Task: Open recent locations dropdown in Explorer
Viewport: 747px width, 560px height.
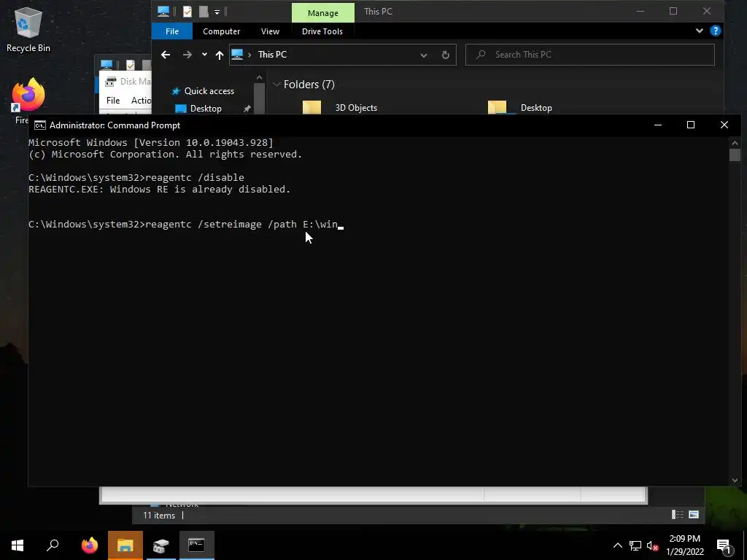Action: (204, 55)
